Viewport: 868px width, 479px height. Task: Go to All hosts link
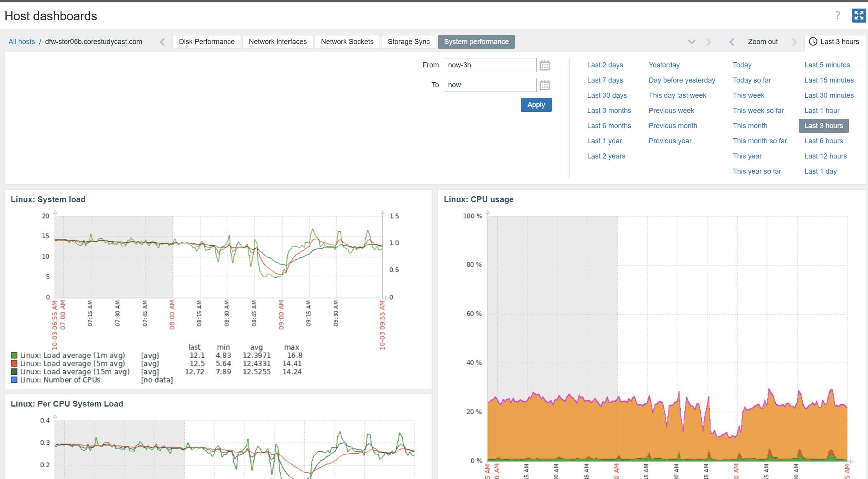[x=22, y=42]
